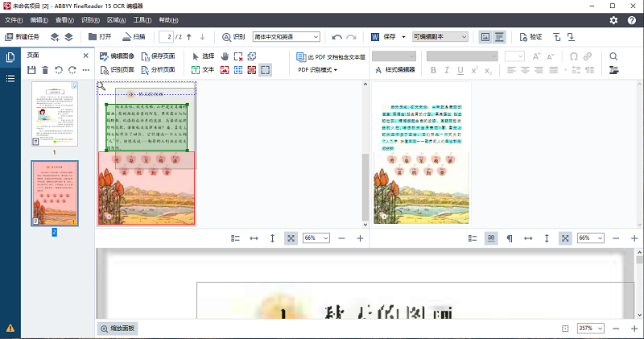Select the picture area tool
This screenshot has height=339, width=644.
[x=225, y=70]
